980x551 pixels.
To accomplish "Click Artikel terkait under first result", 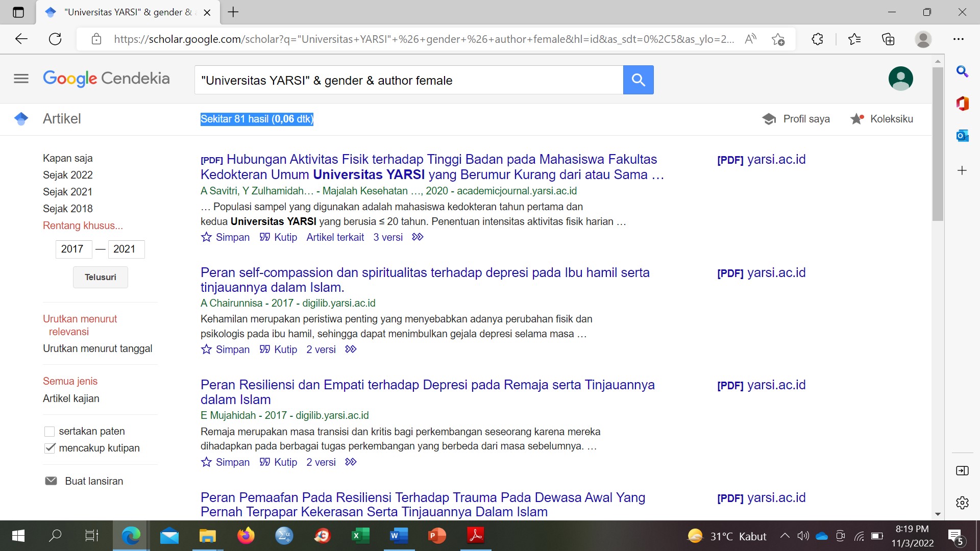I will coord(335,237).
